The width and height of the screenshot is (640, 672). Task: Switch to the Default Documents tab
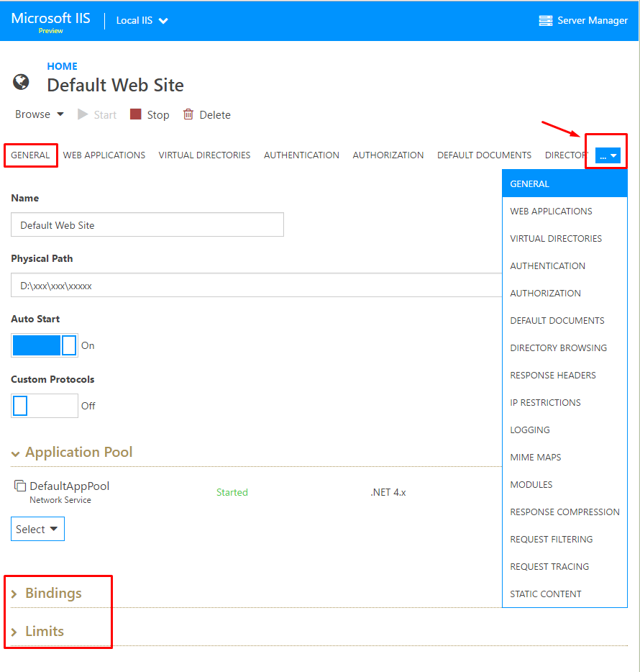click(484, 155)
